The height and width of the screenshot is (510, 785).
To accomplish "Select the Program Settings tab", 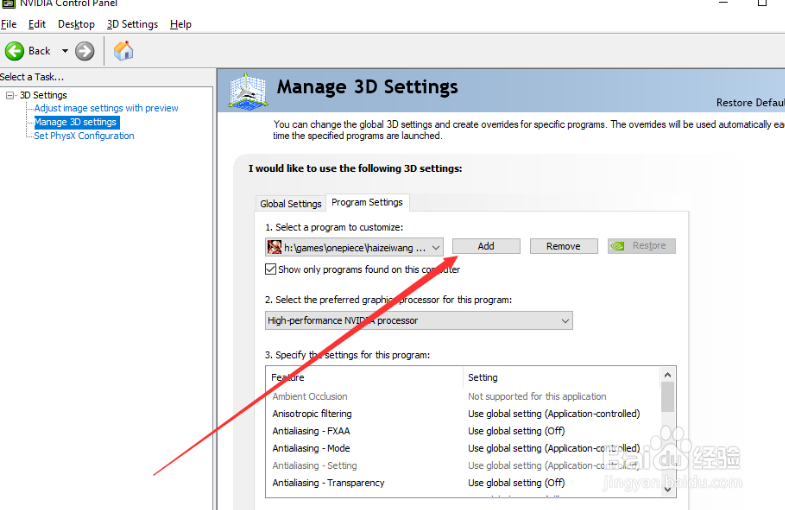I will [367, 202].
